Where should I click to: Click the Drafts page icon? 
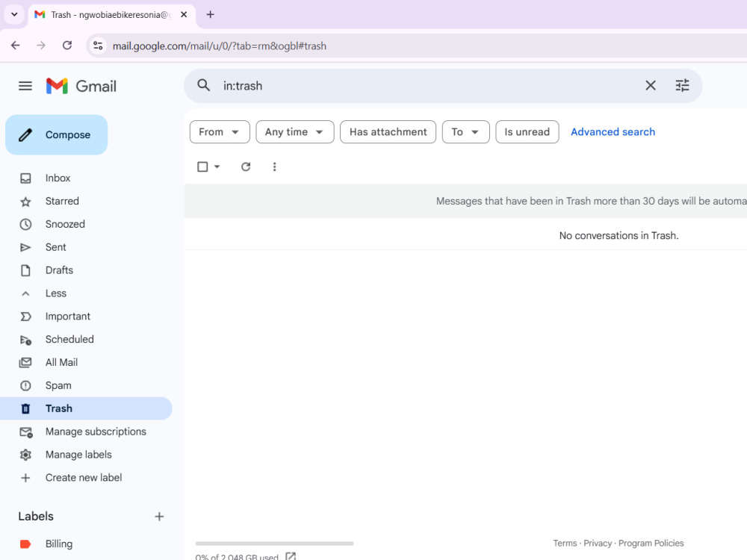(25, 270)
